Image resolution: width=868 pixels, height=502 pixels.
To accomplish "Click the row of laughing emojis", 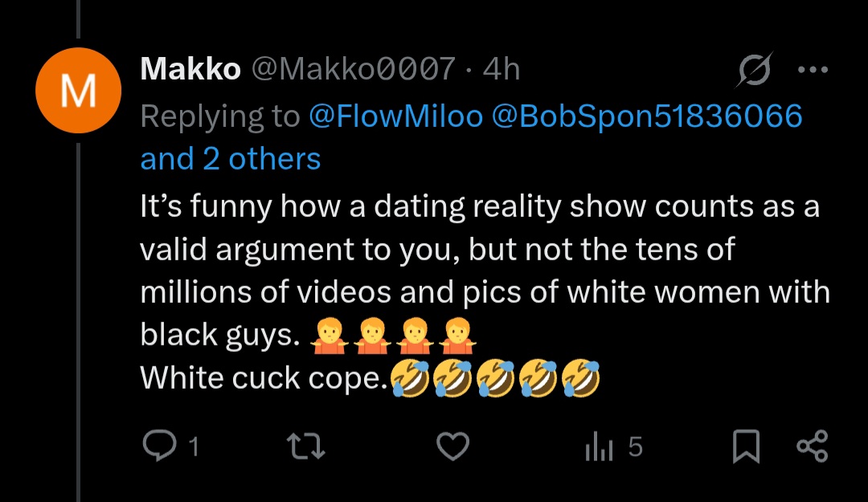I will (x=495, y=378).
